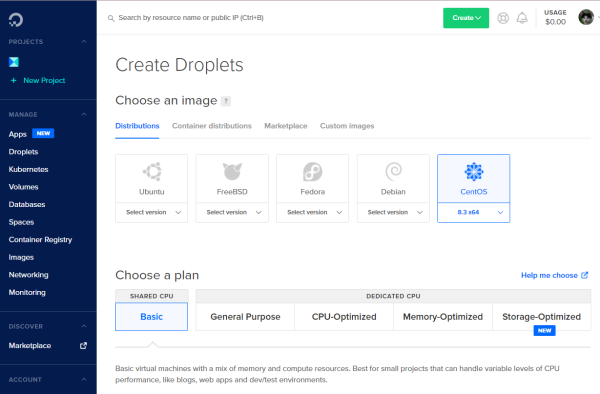Click the help question mark beside Choose an image
This screenshot has height=394, width=600.
click(x=226, y=101)
